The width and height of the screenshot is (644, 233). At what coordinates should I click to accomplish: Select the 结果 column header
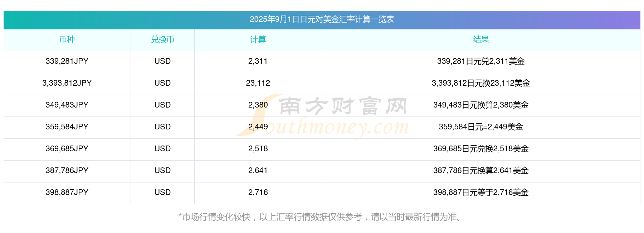[x=481, y=39]
